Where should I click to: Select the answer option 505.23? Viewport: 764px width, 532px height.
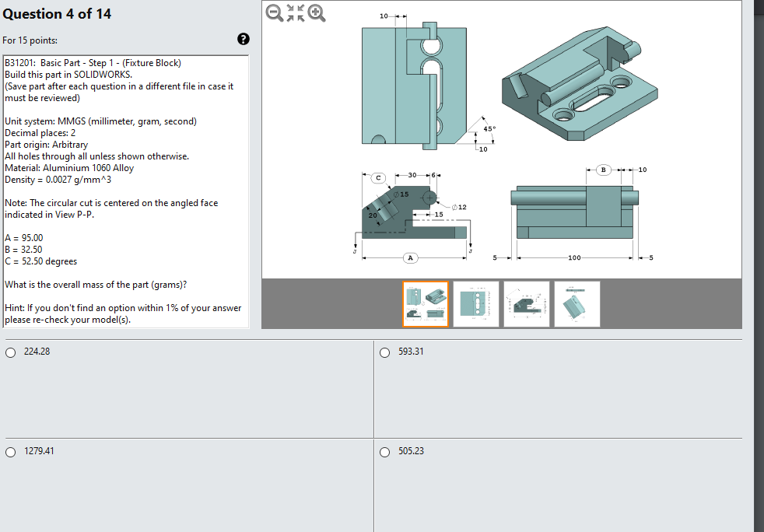point(385,452)
